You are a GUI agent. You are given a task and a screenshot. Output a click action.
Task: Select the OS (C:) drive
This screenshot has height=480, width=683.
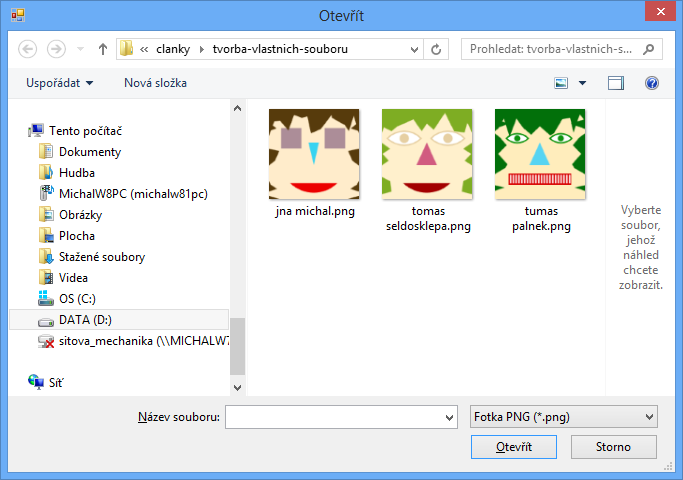(77, 298)
